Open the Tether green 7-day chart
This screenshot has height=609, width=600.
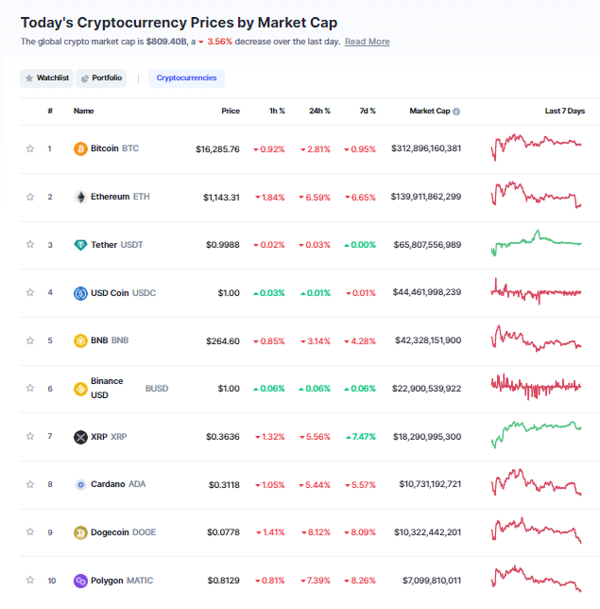tap(536, 243)
